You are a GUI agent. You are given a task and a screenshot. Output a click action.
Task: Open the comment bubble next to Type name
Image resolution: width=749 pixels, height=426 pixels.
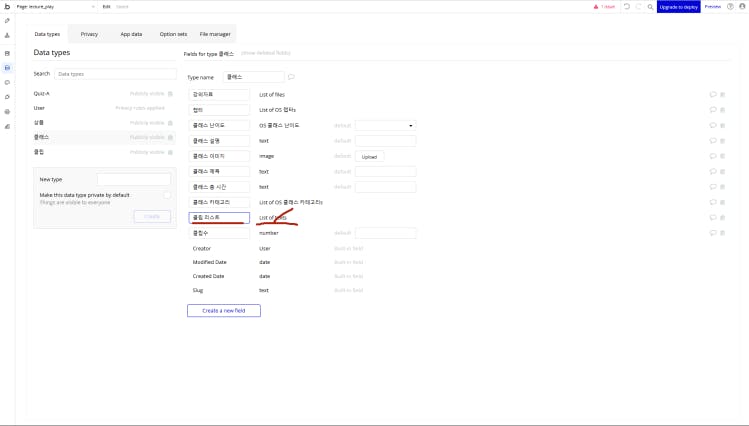[291, 77]
